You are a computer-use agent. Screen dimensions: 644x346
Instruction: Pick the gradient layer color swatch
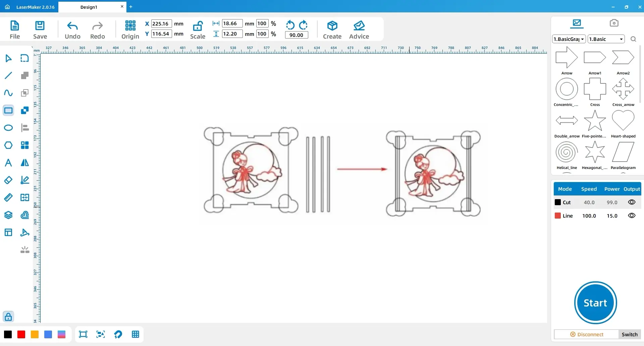[x=61, y=334]
